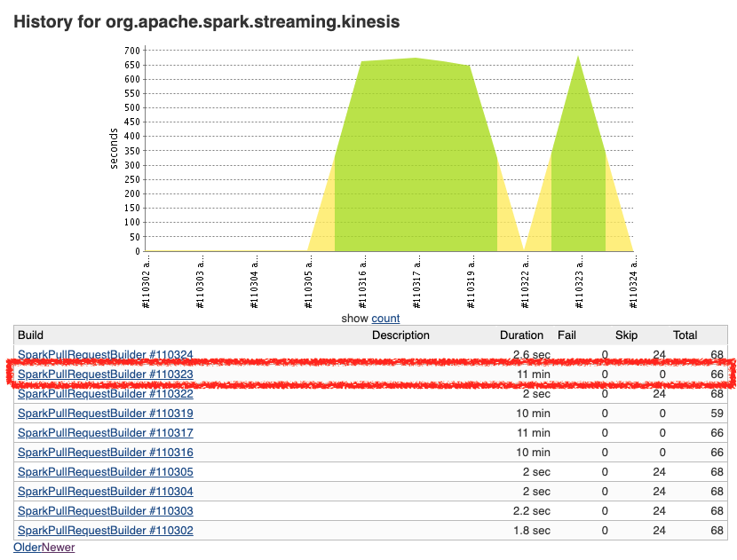
Task: Open SparkPullRequestBuilder #110322 build link
Action: (106, 394)
